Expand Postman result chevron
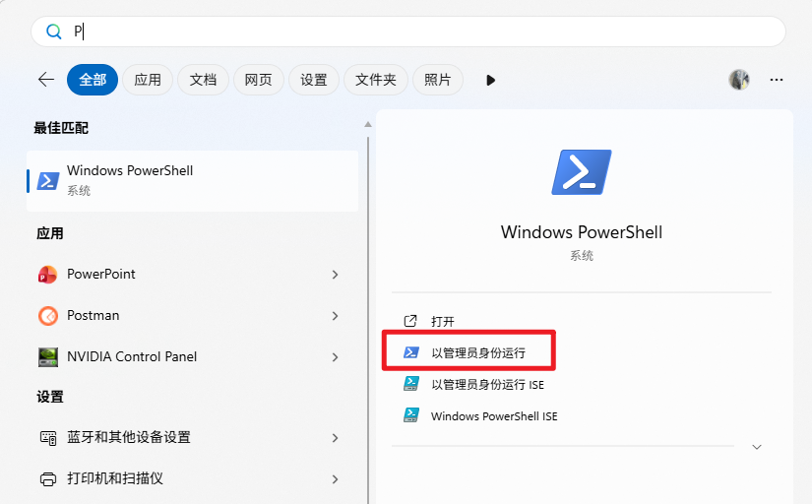This screenshot has height=504, width=812. pos(335,316)
